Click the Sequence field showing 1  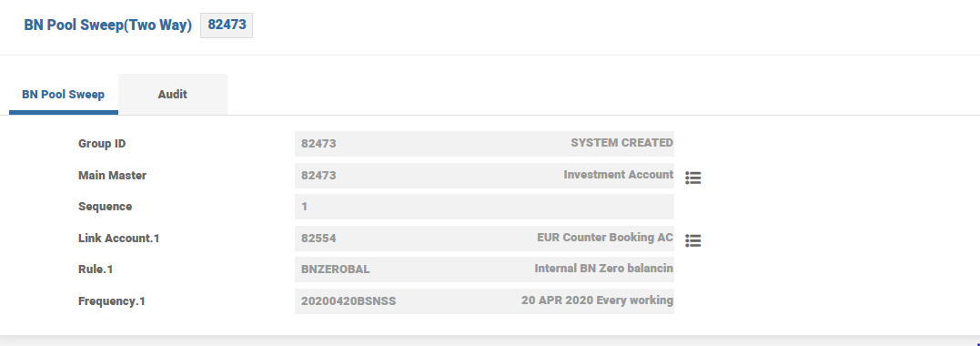pyautogui.click(x=484, y=207)
